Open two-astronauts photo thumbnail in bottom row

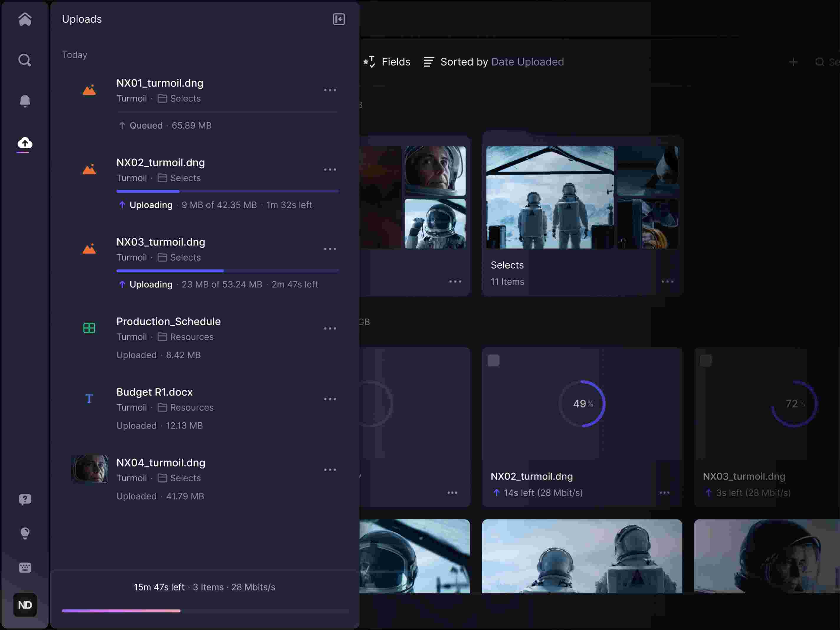pos(582,556)
